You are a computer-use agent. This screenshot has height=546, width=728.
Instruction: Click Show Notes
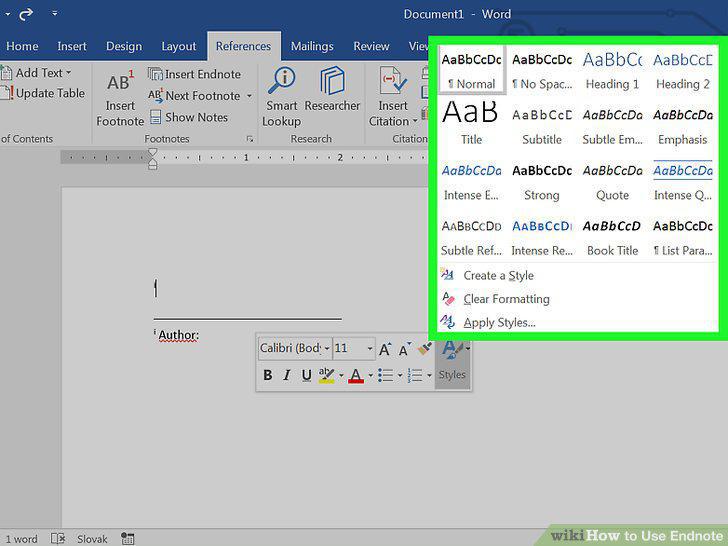(189, 117)
